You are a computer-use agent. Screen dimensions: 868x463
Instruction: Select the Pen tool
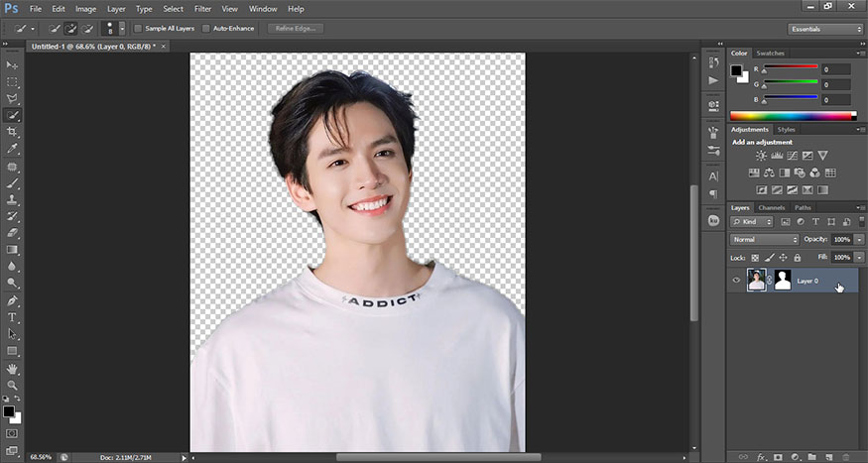pyautogui.click(x=13, y=300)
